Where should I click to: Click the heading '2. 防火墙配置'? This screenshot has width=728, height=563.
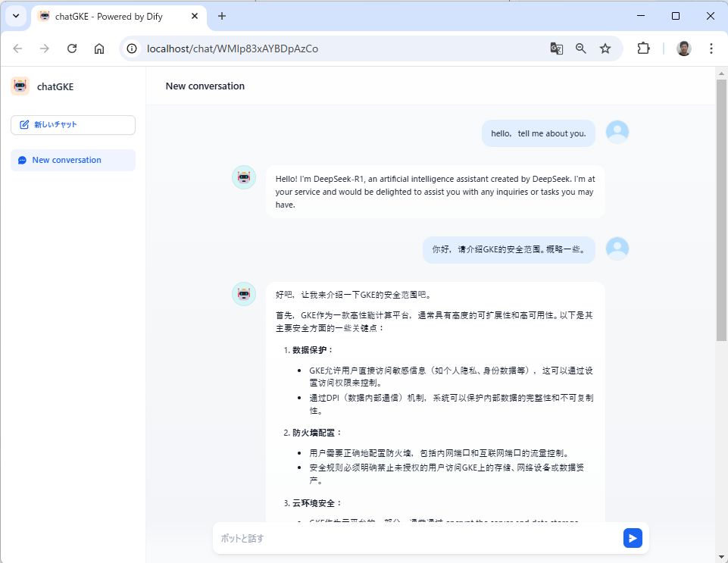[312, 433]
